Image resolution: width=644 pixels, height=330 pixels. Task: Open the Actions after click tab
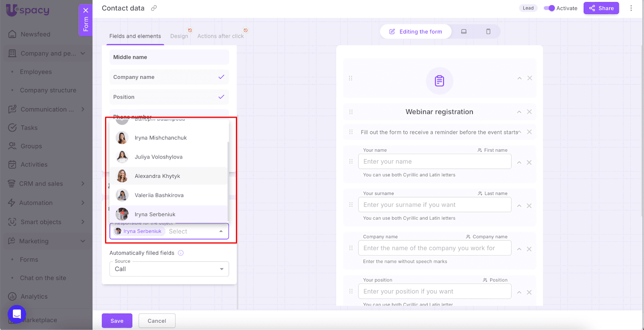point(220,36)
